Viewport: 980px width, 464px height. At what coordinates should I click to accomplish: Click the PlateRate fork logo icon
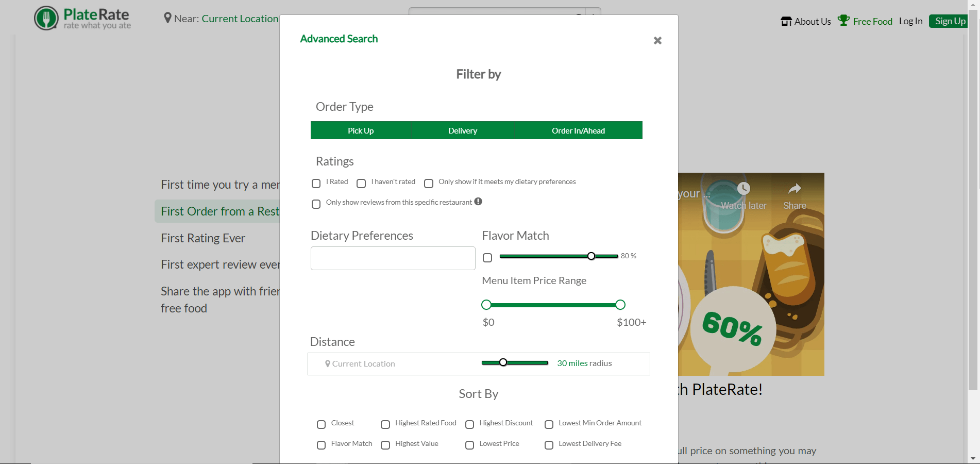pyautogui.click(x=46, y=19)
